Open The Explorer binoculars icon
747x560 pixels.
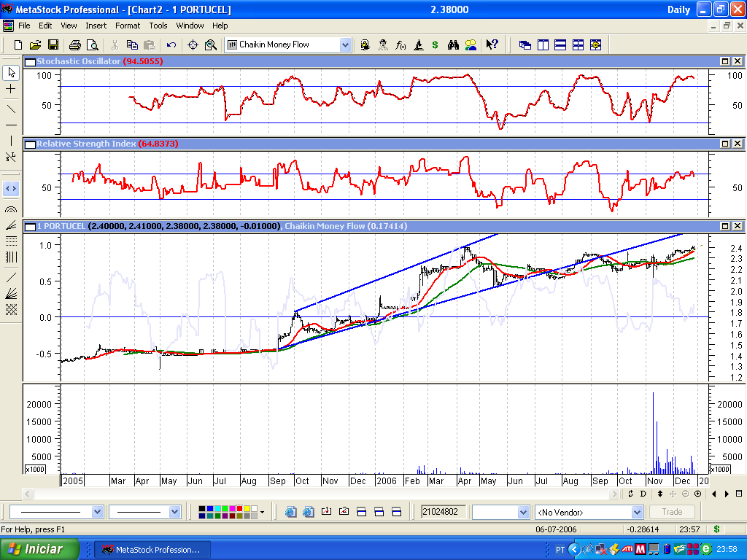(x=453, y=44)
